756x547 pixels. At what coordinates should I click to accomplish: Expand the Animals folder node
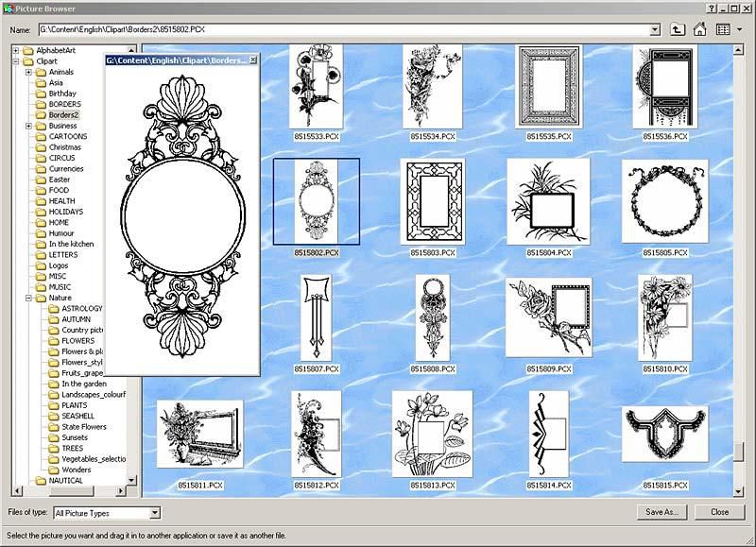click(28, 72)
